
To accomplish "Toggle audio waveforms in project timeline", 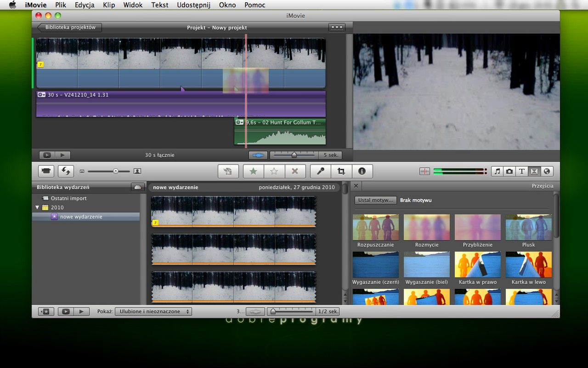I will pos(258,155).
